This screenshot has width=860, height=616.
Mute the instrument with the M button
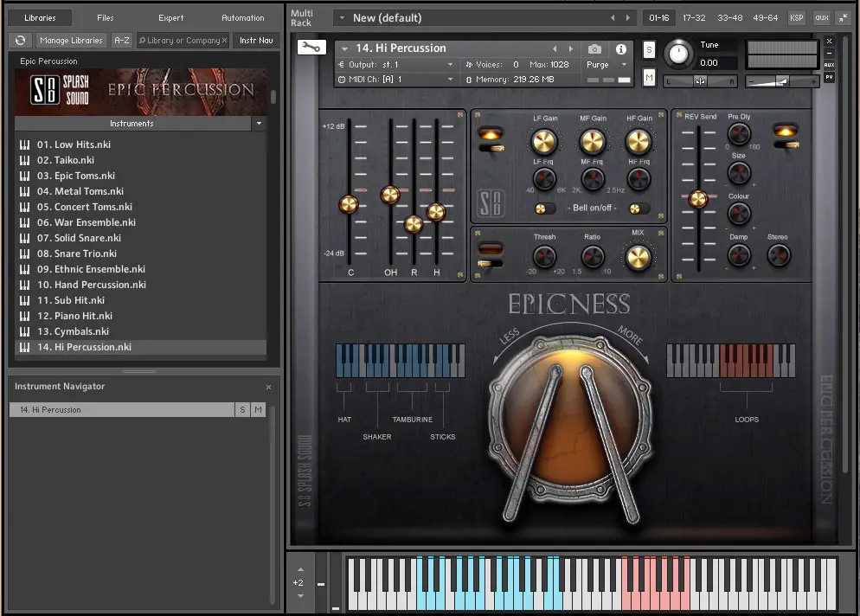(649, 78)
